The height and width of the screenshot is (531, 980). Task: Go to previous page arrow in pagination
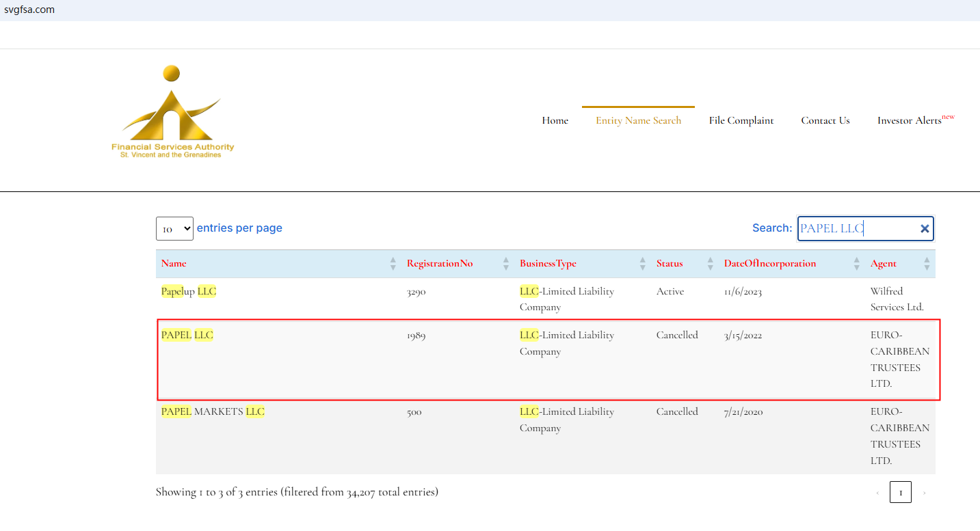coord(877,493)
